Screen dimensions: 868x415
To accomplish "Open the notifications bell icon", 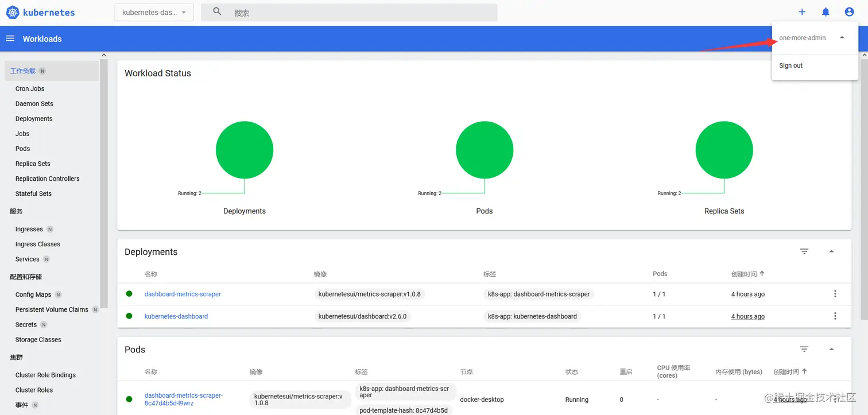I will coord(826,12).
